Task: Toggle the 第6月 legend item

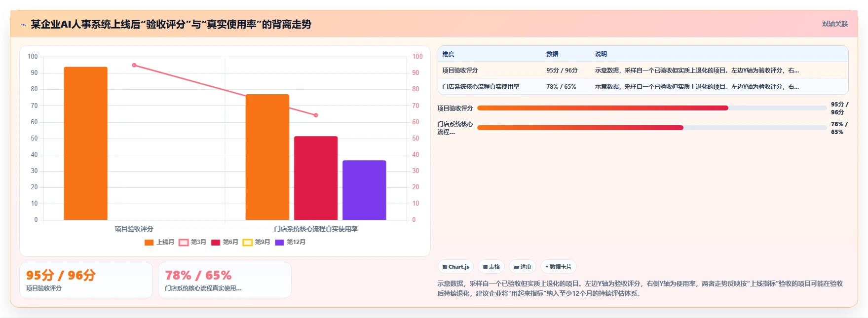Action: 225,242
